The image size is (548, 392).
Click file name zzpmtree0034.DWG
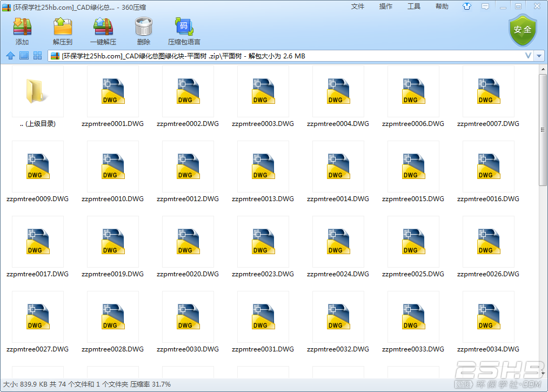[488, 349]
